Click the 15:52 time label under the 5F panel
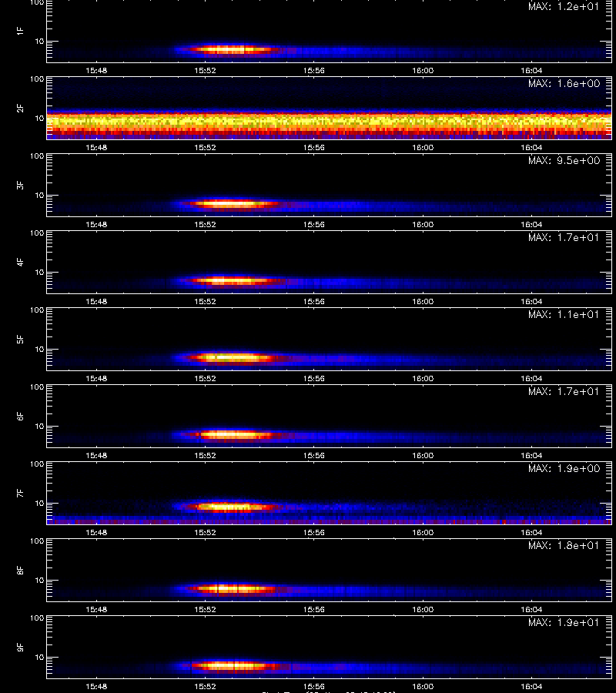This screenshot has width=616, height=693. 205,378
